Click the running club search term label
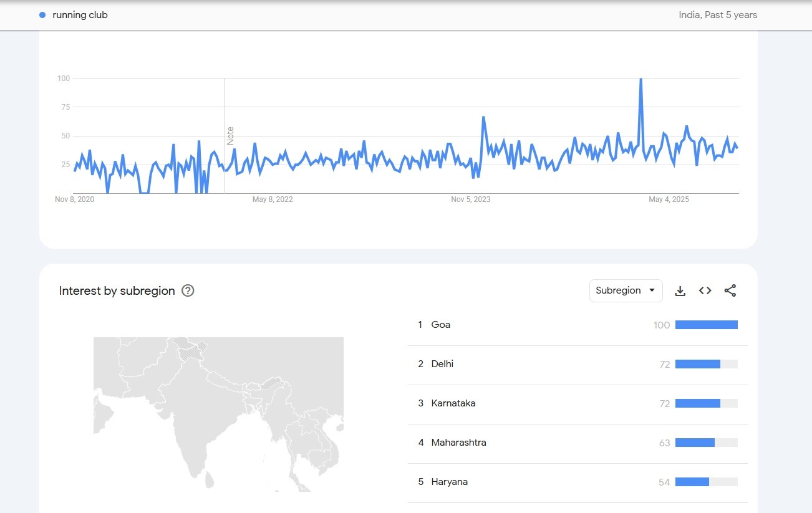 point(80,15)
